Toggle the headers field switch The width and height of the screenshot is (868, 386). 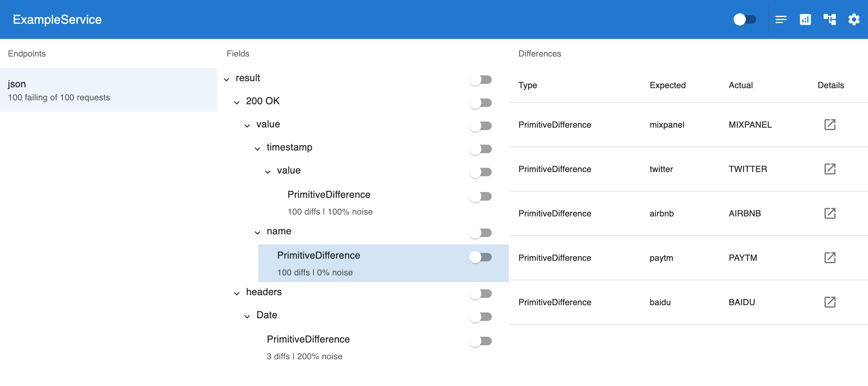point(480,294)
